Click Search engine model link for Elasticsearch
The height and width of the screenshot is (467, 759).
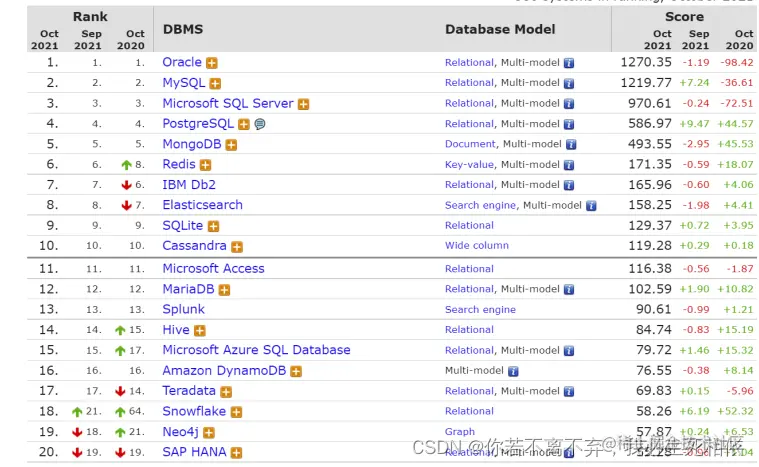(x=480, y=206)
